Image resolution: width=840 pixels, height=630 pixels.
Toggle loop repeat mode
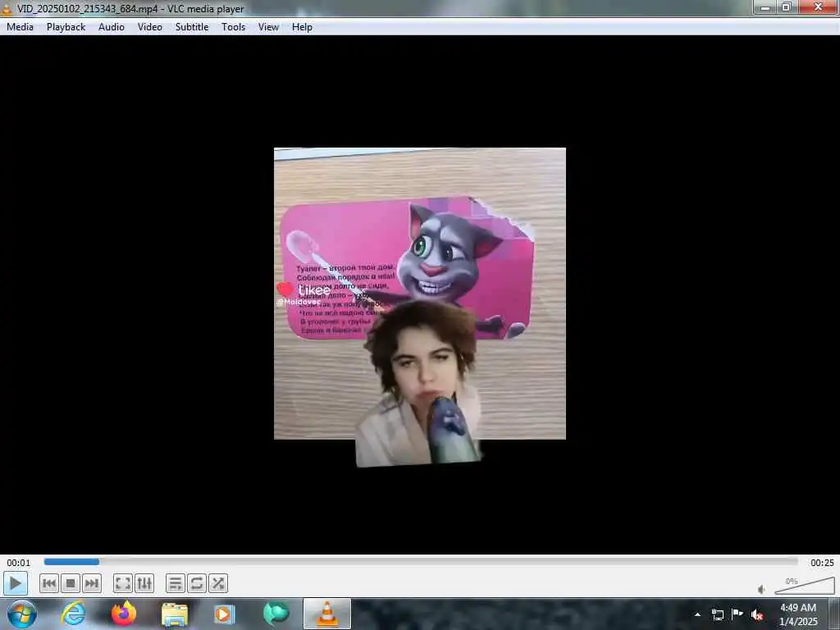(197, 583)
